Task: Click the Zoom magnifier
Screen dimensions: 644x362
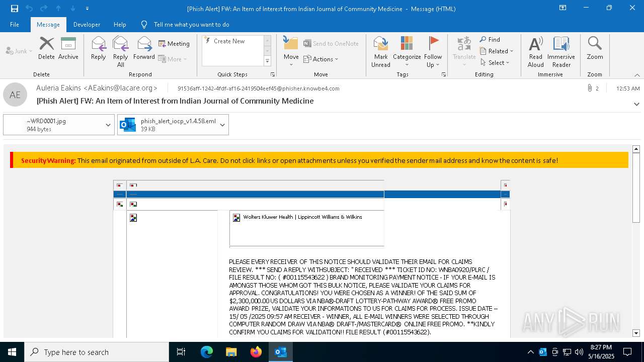Action: tap(595, 48)
